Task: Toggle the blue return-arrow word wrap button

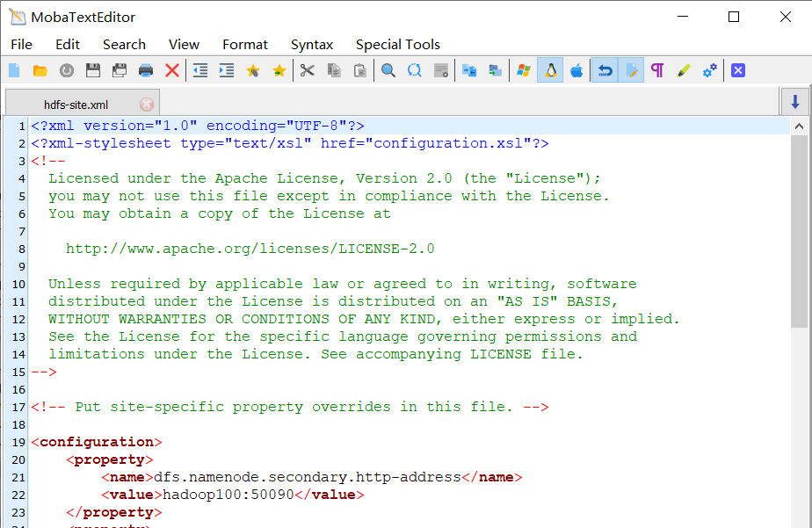Action: pyautogui.click(x=605, y=70)
